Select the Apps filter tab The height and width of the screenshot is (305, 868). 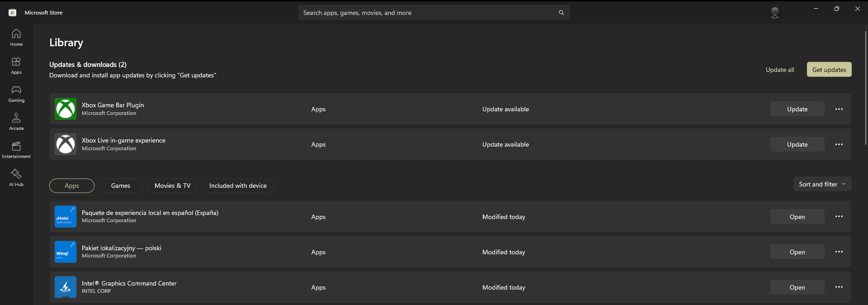[x=72, y=186]
